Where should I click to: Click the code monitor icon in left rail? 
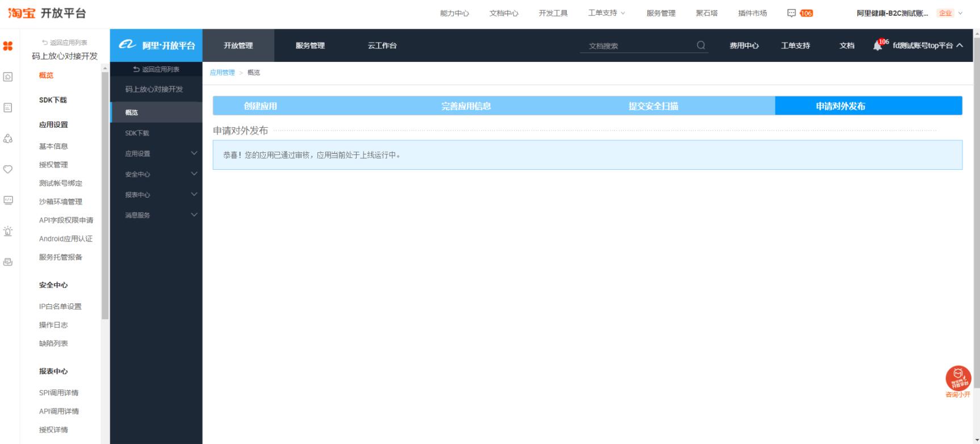[x=8, y=200]
